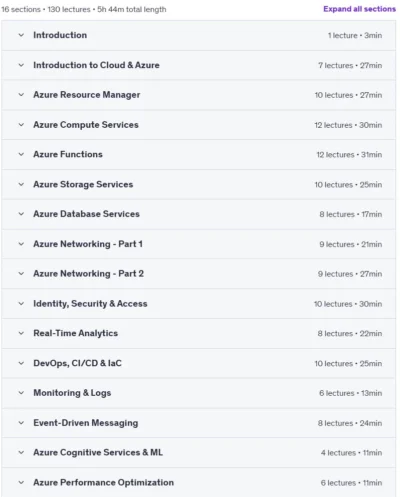Expand Azure Compute Services chevron arrow
The width and height of the screenshot is (400, 497).
tap(21, 125)
